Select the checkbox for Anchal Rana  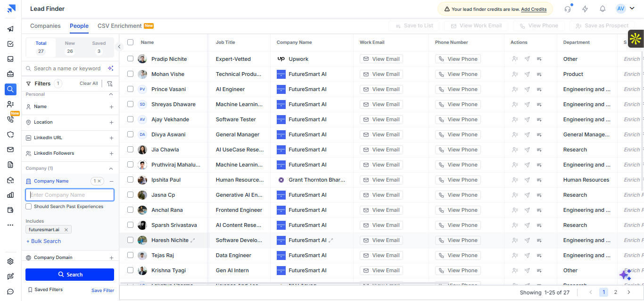131,210
